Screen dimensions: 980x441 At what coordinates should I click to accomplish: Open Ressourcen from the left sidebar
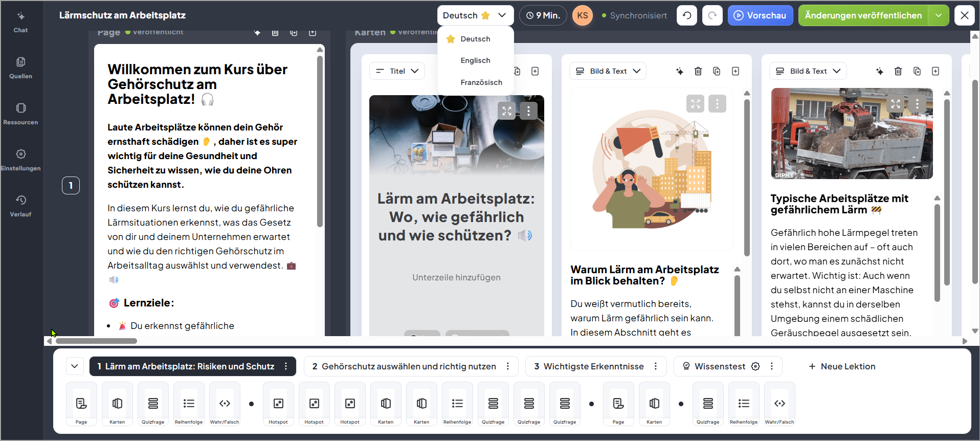[x=20, y=114]
